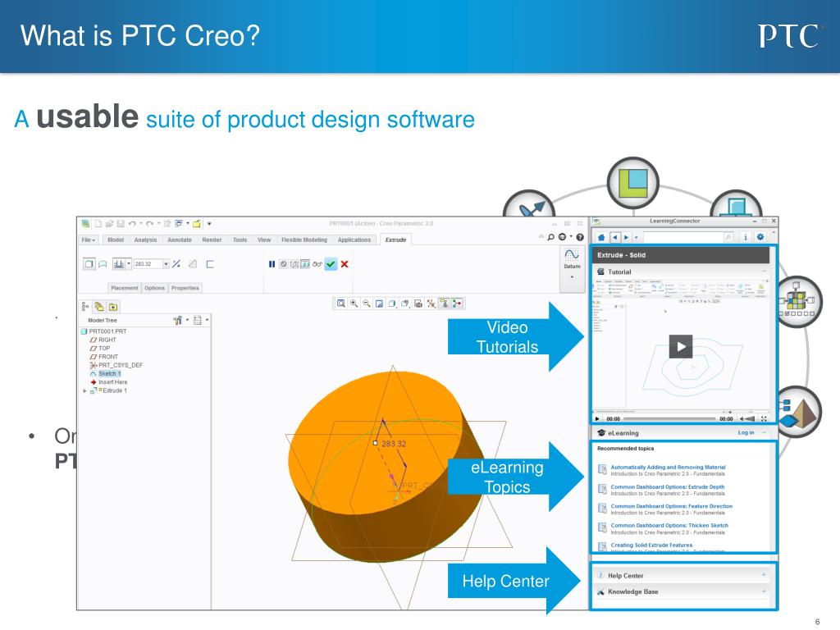Open Model Tree settings hammer dropdown
Screen dimensions: 840x630
(x=180, y=320)
